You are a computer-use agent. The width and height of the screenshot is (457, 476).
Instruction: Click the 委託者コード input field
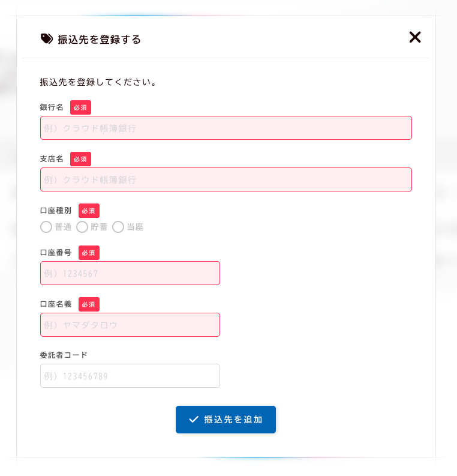(130, 376)
